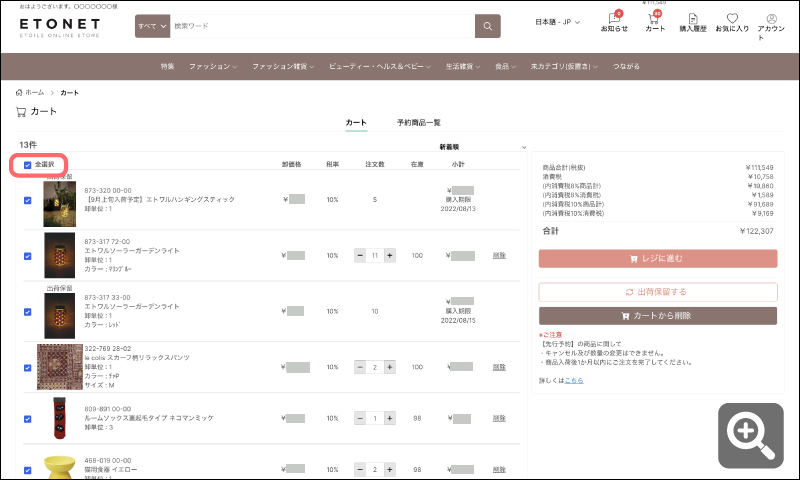This screenshot has height=480, width=800.
Task: Click the ホーム breadcrumb link
Action: click(x=35, y=92)
